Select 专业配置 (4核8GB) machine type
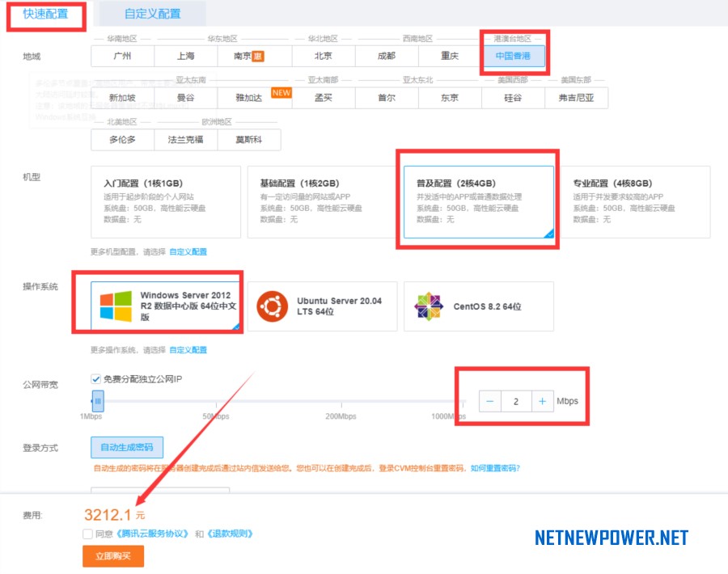 tap(635, 202)
